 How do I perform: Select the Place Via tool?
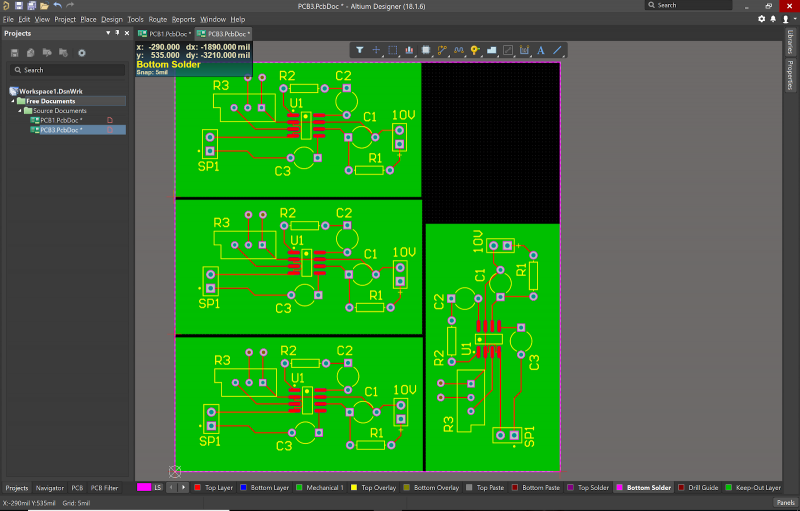[x=475, y=50]
